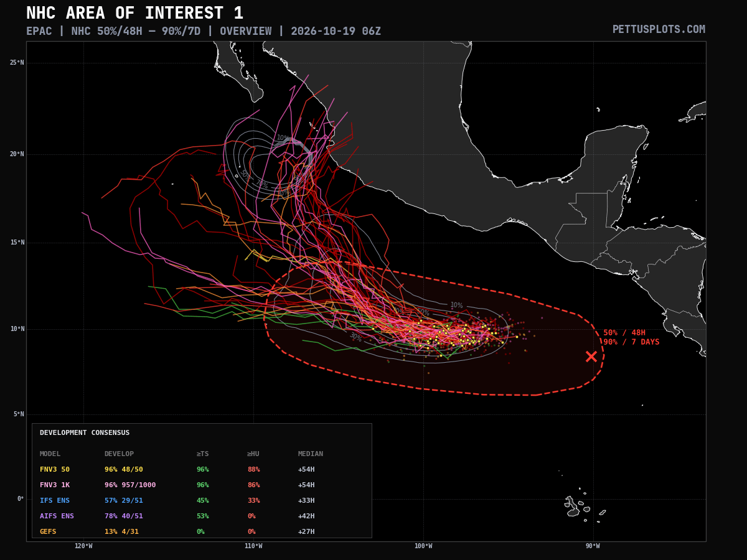Viewport: 747px width, 560px height.
Task: Click the "90% / 7 DAYS" probability label
Action: point(631,342)
